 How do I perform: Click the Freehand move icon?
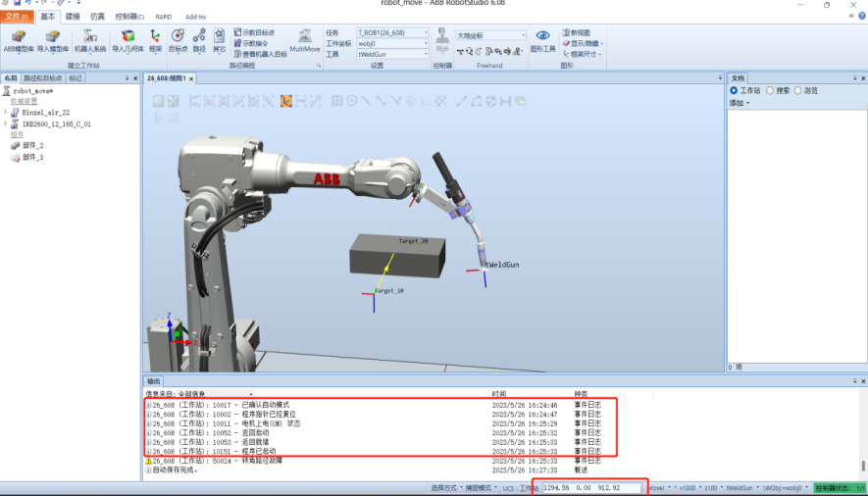click(461, 51)
